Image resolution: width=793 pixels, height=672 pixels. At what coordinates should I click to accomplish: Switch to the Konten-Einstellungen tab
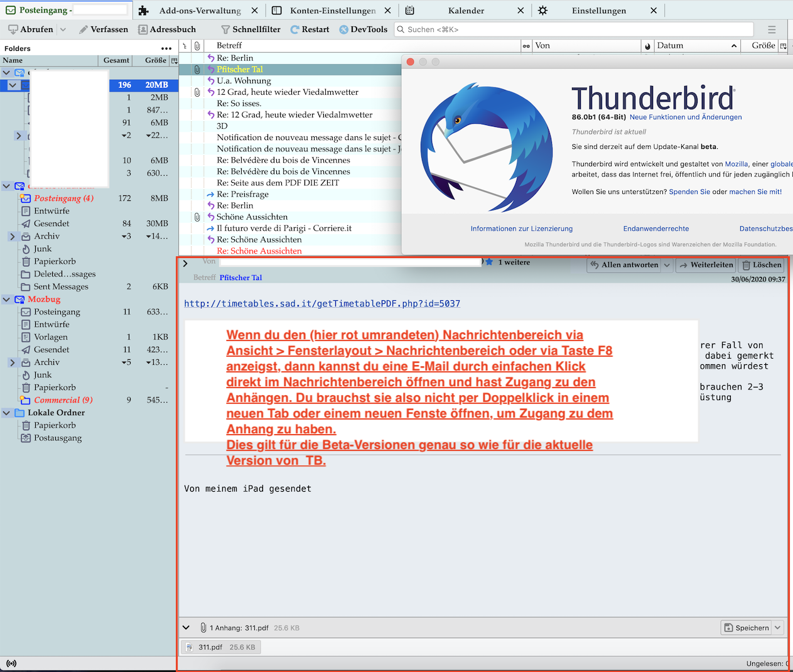pyautogui.click(x=332, y=11)
